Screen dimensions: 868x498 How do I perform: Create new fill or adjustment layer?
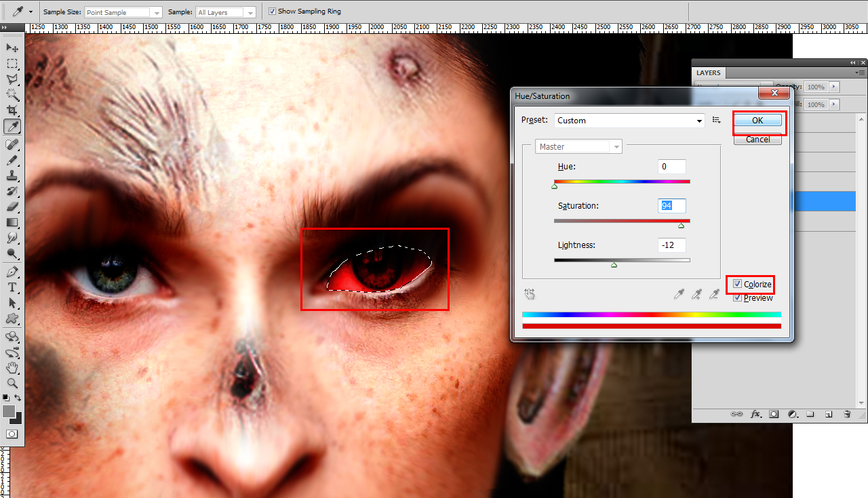click(x=792, y=414)
